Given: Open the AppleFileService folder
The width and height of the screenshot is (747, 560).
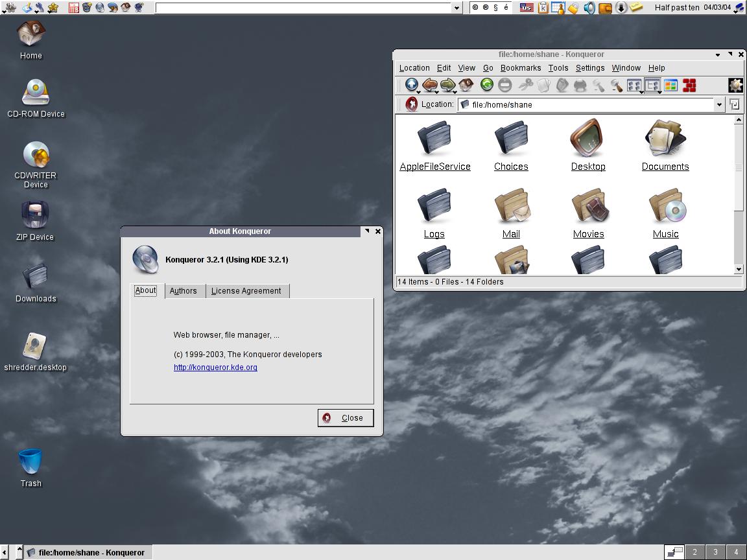Looking at the screenshot, I should point(435,145).
